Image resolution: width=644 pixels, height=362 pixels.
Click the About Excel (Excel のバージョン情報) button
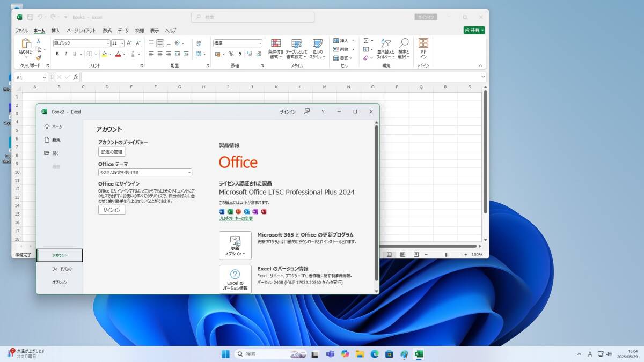tap(235, 279)
